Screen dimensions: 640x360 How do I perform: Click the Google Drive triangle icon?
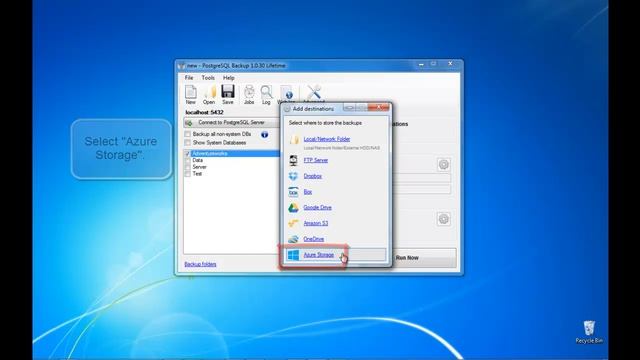pos(293,208)
